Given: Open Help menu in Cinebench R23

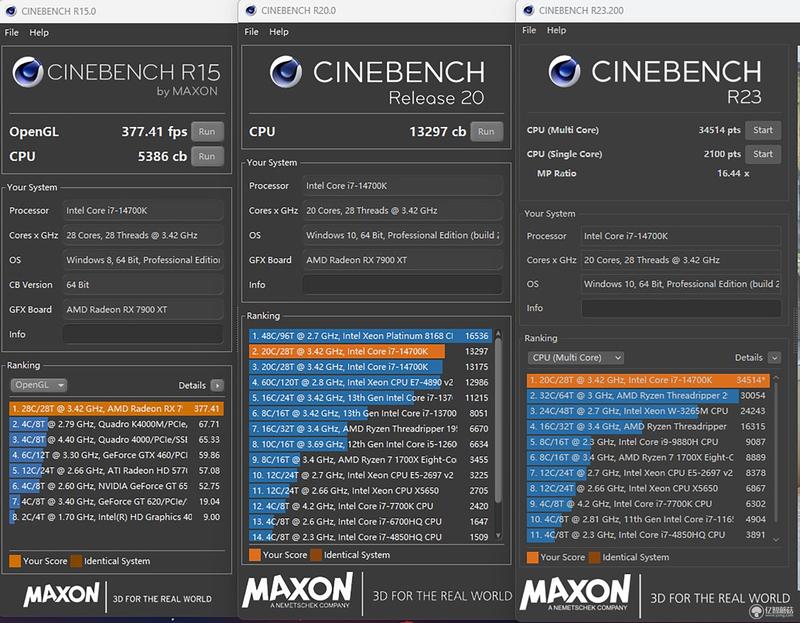Looking at the screenshot, I should [x=556, y=30].
